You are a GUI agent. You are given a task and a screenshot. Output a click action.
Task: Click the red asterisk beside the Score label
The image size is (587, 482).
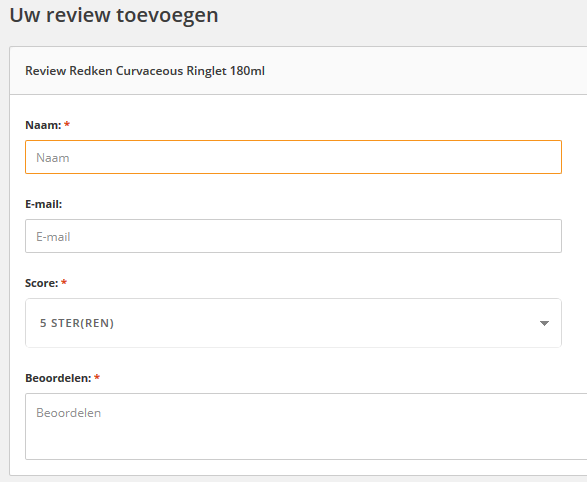(64, 282)
